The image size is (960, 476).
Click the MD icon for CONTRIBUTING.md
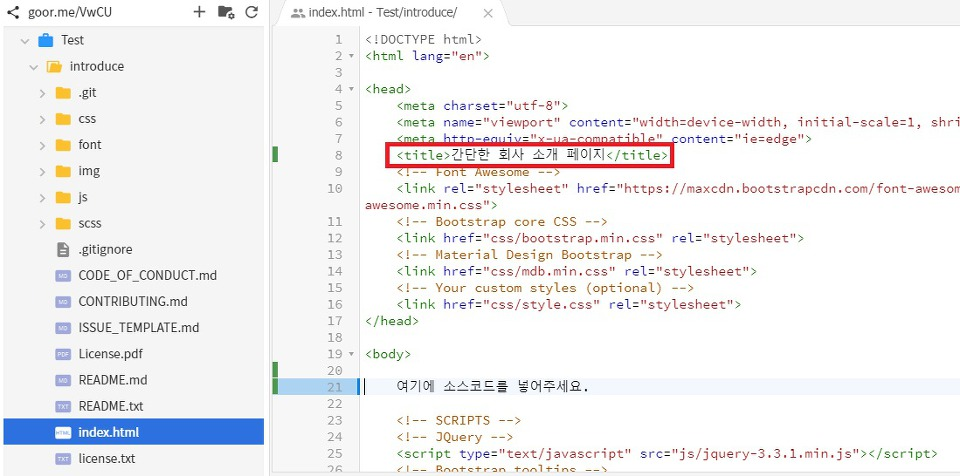63,302
